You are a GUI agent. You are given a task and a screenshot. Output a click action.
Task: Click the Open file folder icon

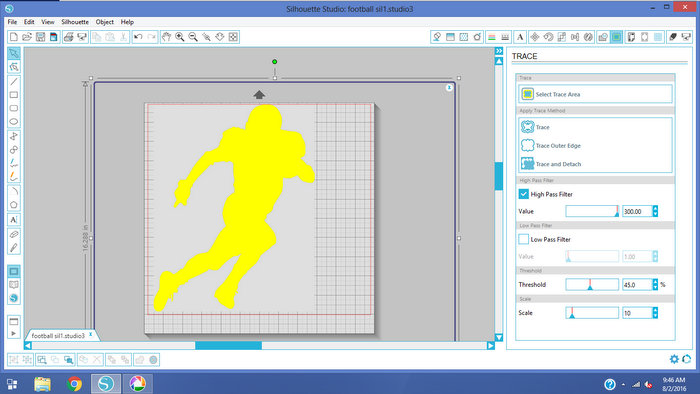click(27, 37)
